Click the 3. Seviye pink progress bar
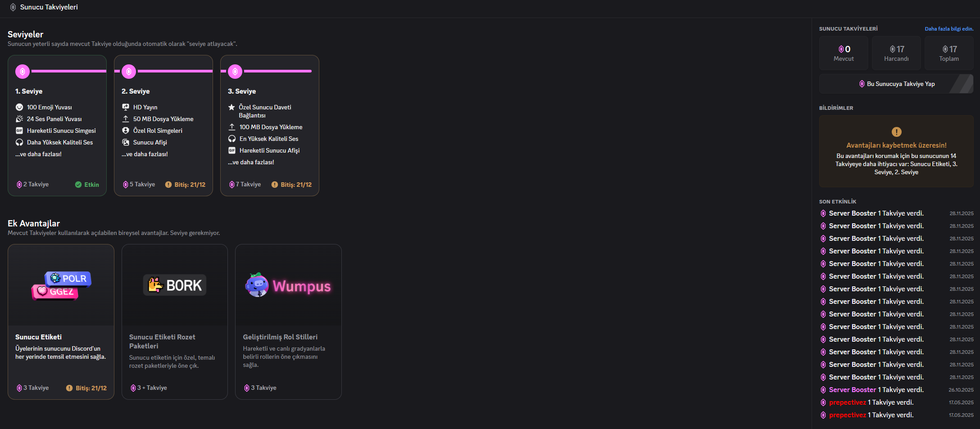The height and width of the screenshot is (429, 980). coord(278,71)
